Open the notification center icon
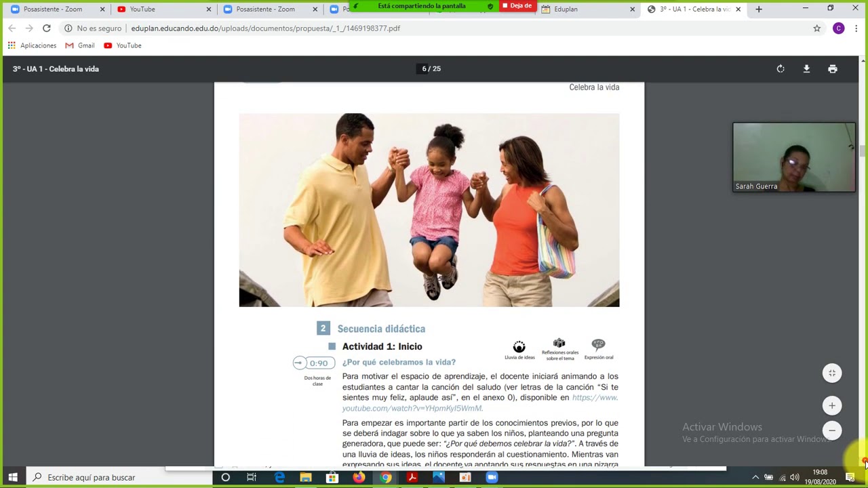 [850, 477]
